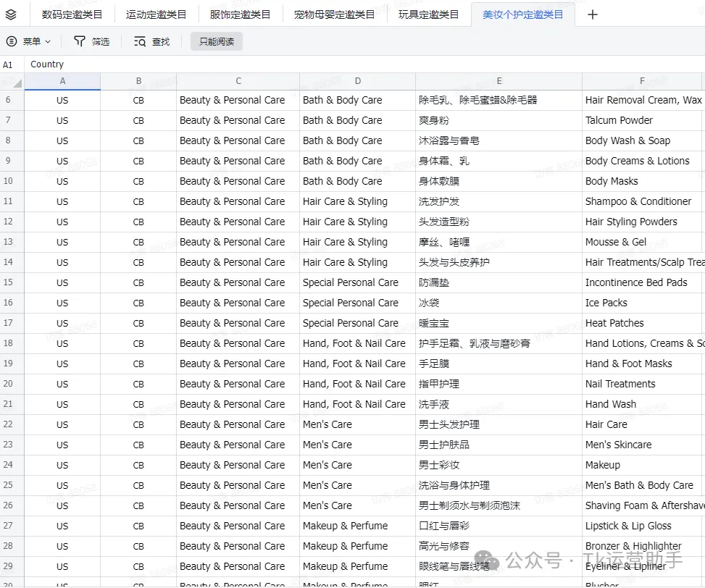Select column E header
The height and width of the screenshot is (588, 705).
pos(498,81)
